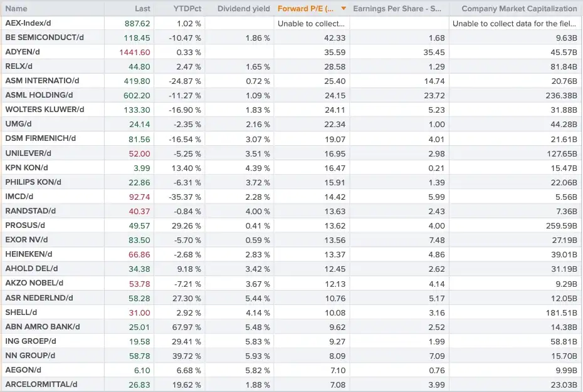Viewport: 583px width, 392px height.
Task: Click KPN KON last price 3.99
Action: coord(142,168)
